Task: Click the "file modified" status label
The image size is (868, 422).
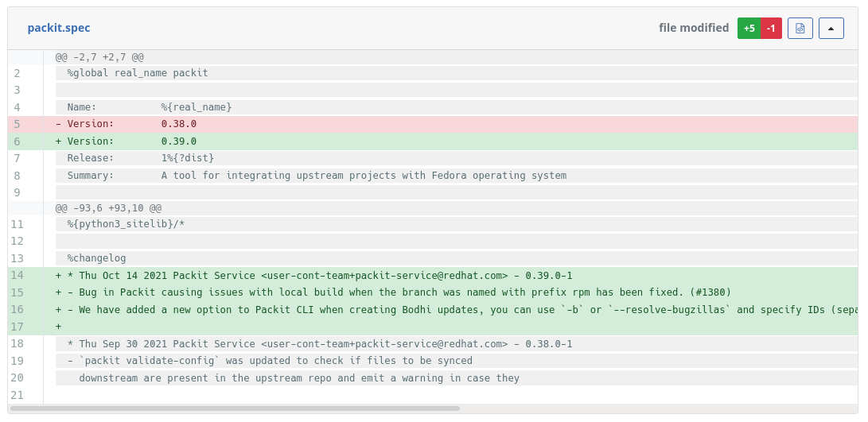Action: click(x=693, y=28)
